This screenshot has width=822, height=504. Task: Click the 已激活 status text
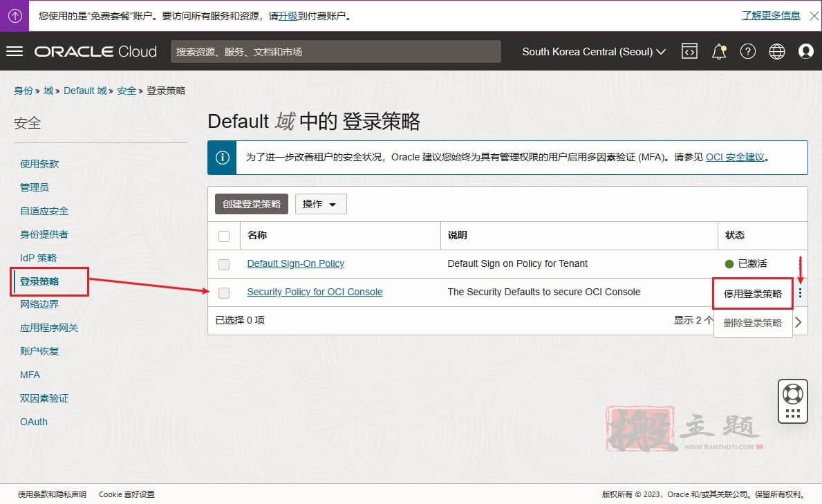tap(752, 263)
